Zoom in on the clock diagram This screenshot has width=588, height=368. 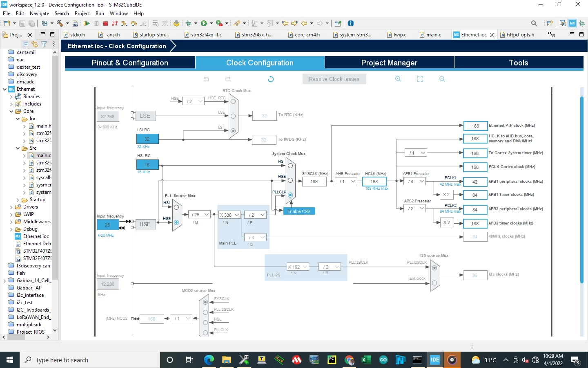pos(398,79)
